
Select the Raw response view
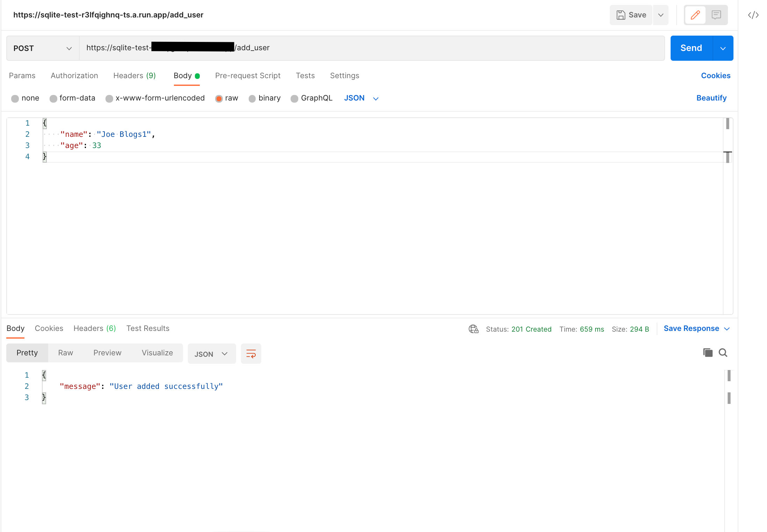coord(65,353)
